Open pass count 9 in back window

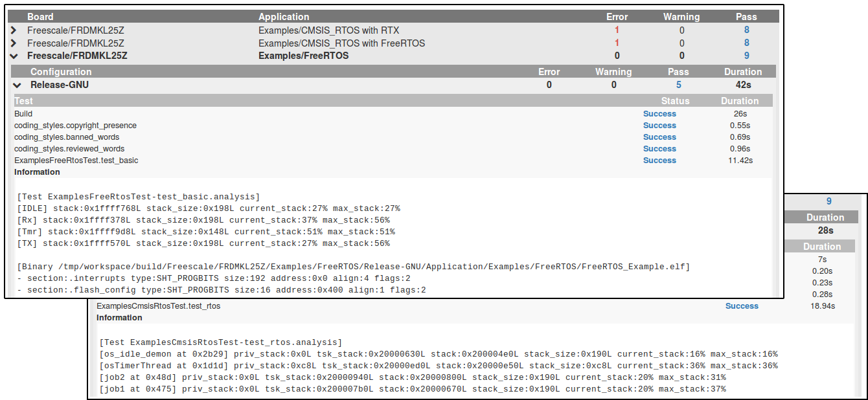click(828, 202)
